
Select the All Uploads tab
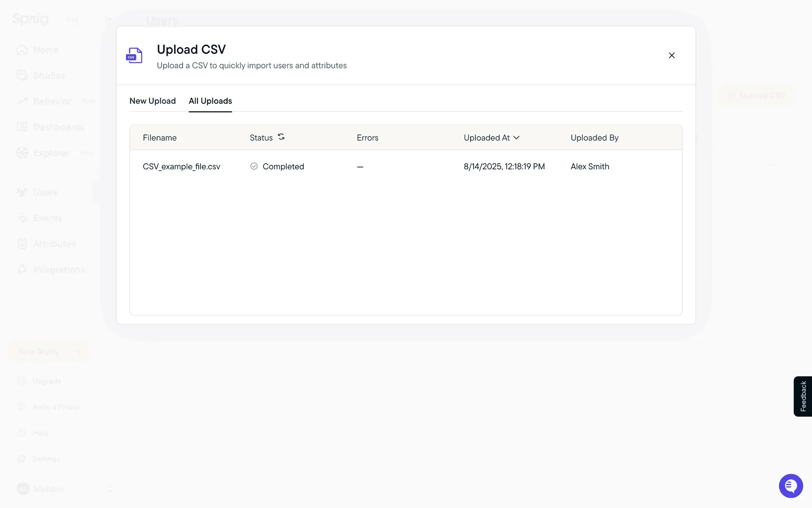[x=210, y=101]
